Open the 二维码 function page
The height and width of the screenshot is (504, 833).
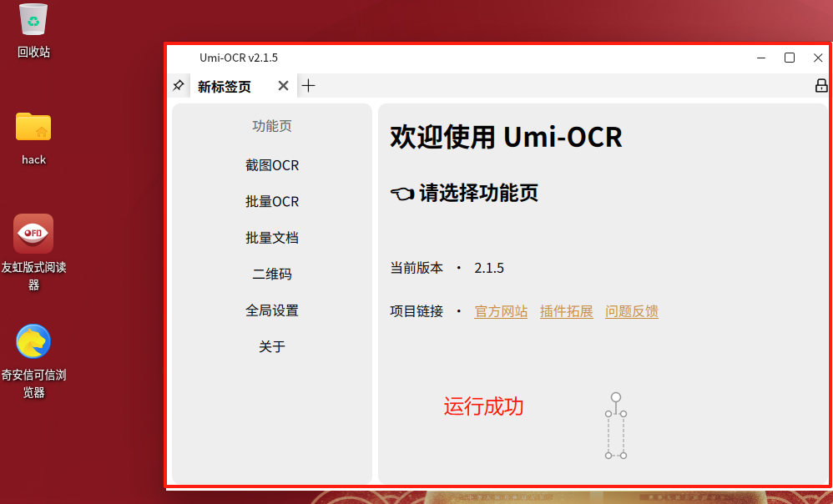click(x=272, y=274)
